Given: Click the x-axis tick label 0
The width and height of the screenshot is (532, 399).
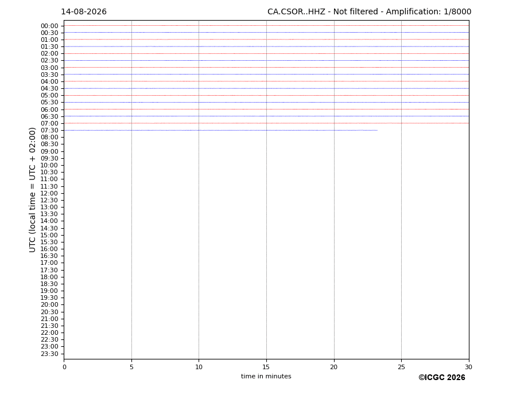Looking at the screenshot, I should point(64,367).
